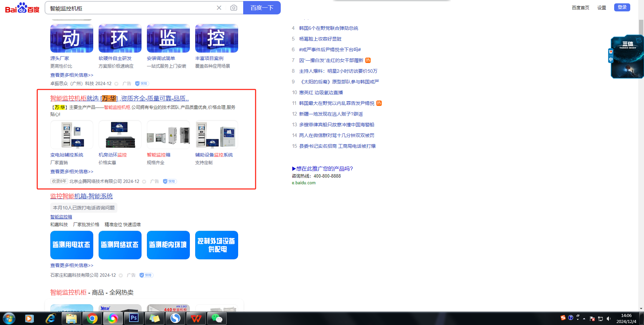
Task: Click 想在此推广您的产品吗? link
Action: [x=322, y=169]
